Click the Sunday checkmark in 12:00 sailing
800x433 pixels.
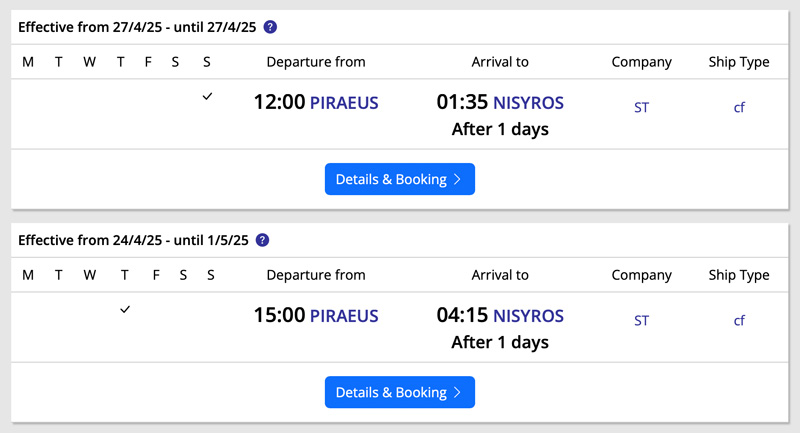tap(207, 96)
